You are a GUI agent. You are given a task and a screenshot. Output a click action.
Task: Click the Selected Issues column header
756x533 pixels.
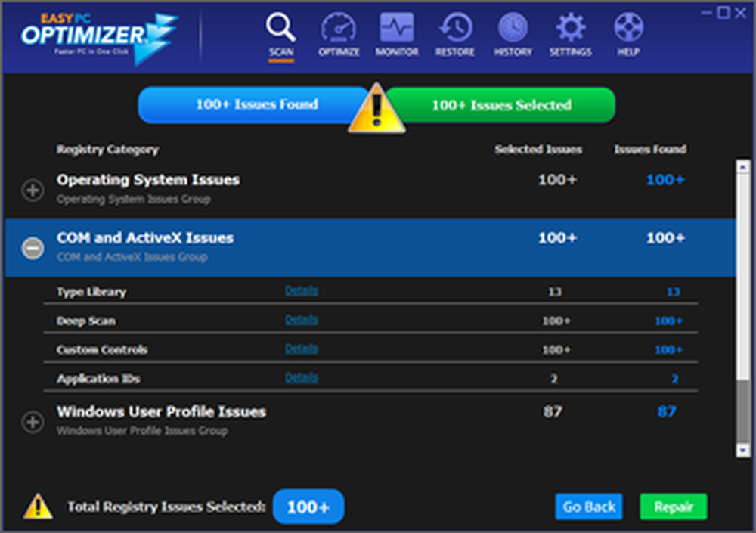(538, 150)
